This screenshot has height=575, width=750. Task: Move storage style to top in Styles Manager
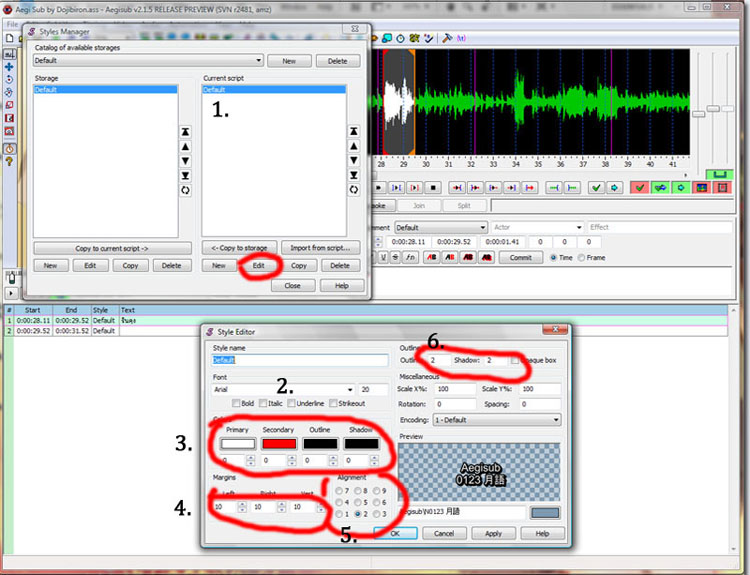(x=185, y=132)
